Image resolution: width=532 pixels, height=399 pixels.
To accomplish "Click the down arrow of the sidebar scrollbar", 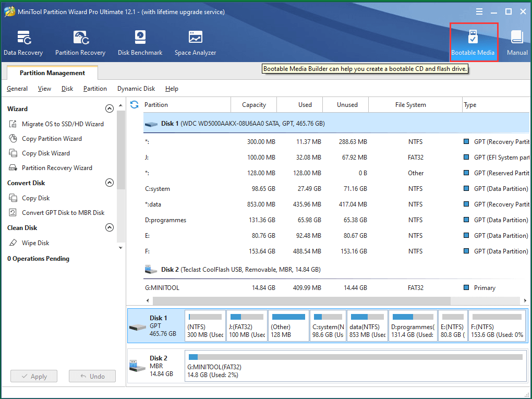I will tap(120, 248).
